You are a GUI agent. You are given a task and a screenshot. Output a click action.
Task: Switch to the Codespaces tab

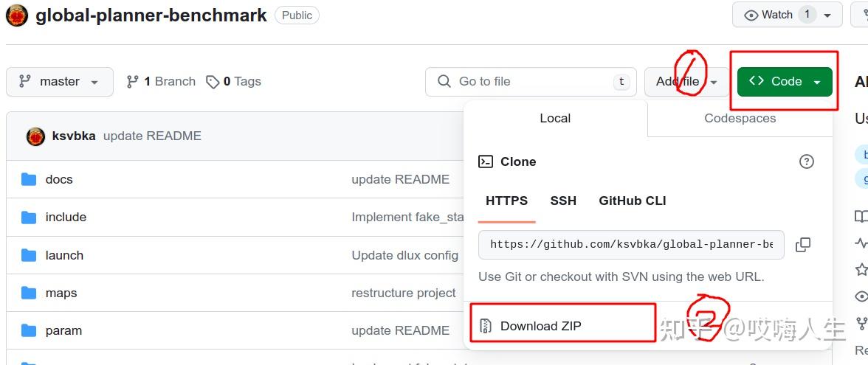(x=740, y=118)
